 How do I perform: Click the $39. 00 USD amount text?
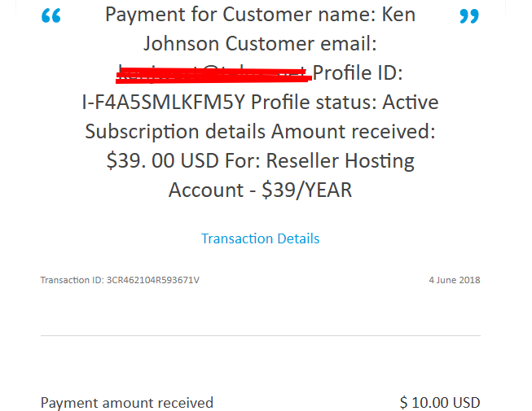click(x=162, y=160)
